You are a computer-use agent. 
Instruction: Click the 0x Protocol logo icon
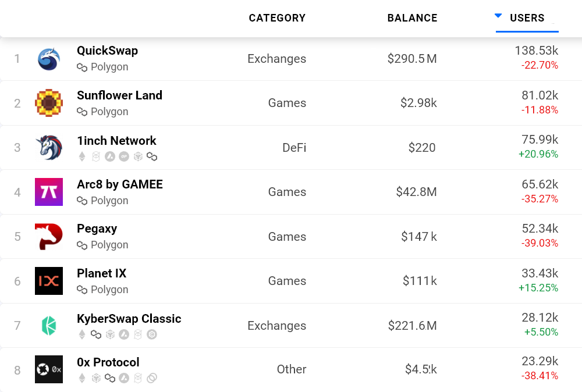(x=49, y=369)
